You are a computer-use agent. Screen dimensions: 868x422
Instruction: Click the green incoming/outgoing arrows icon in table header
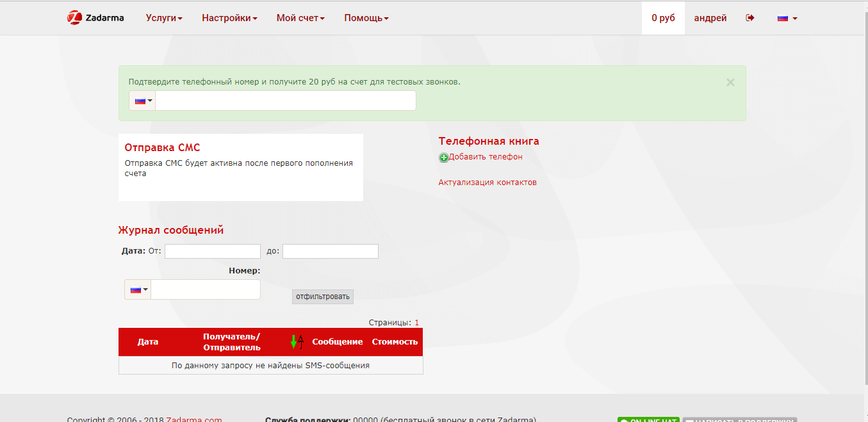(x=294, y=342)
